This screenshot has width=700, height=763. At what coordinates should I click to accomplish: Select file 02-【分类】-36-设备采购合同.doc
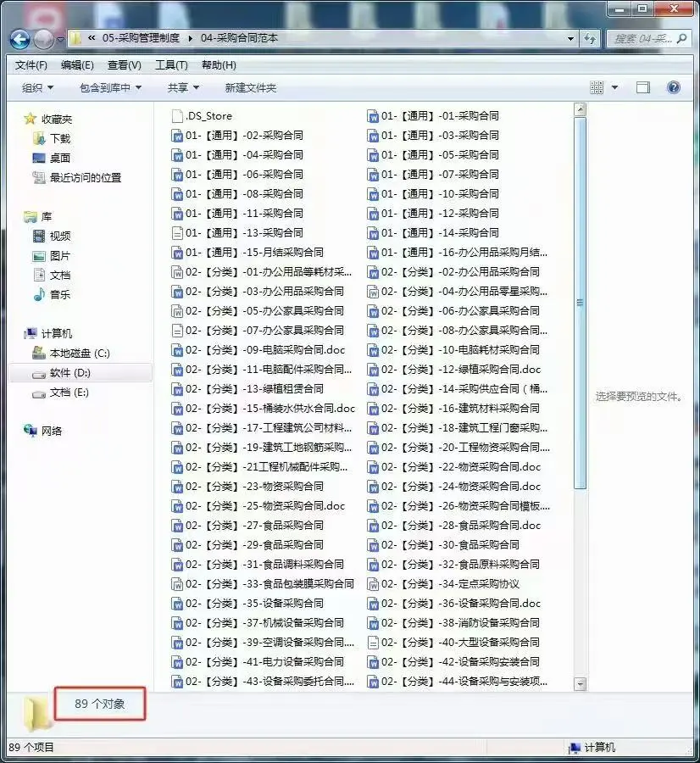(454, 603)
